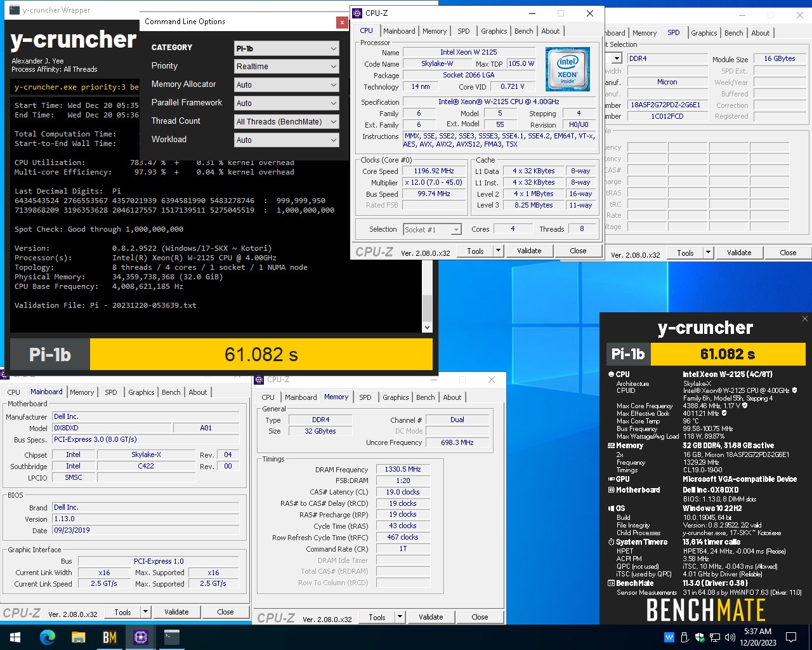Viewport: 812px width, 650px height.
Task: Switch to BenchMate via its BM taskbar icon
Action: click(x=110, y=637)
